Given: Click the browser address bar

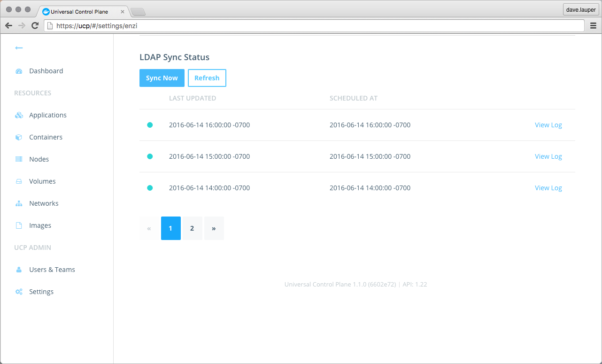Looking at the screenshot, I should pos(315,26).
